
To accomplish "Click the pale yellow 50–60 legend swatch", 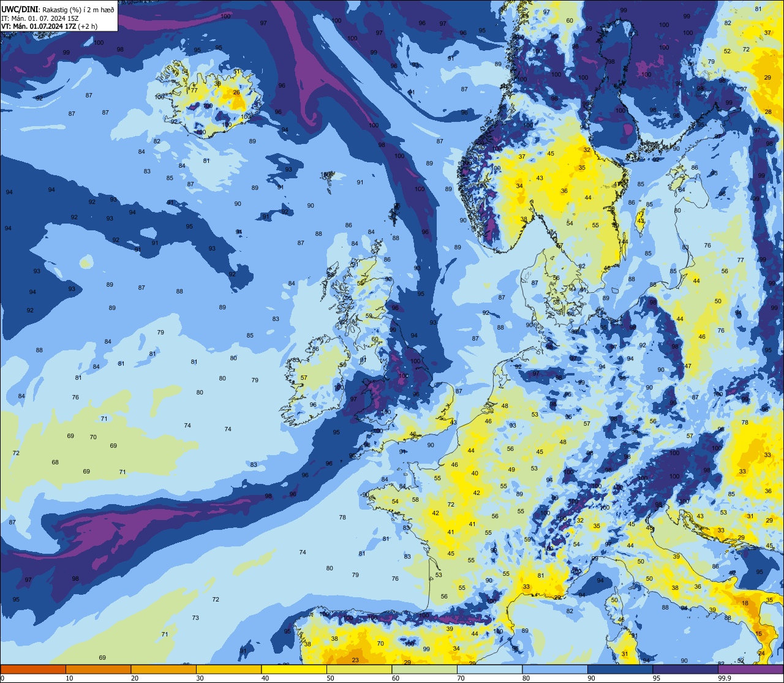I will pos(359,669).
